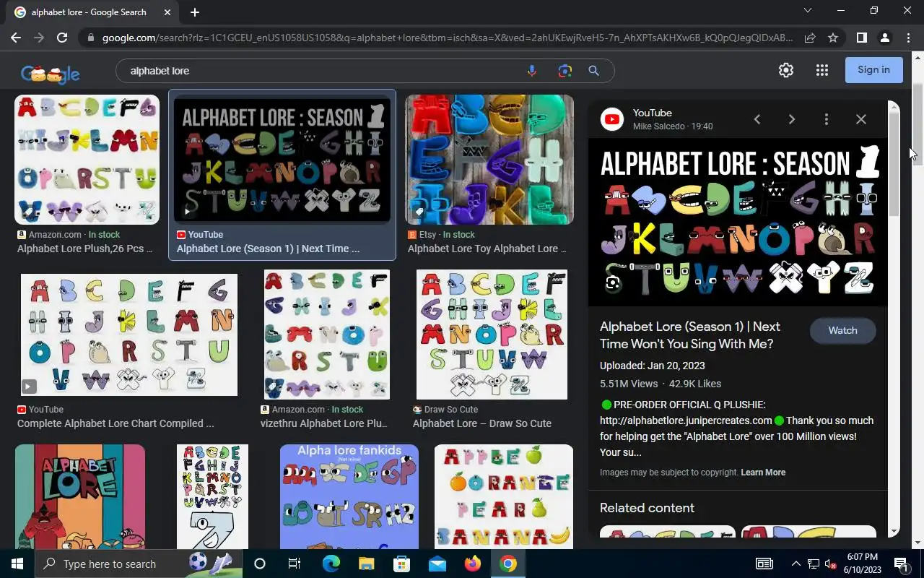Click the 'Alphabet Lore Plush,26 Pcs' caption link
The width and height of the screenshot is (924, 578).
point(84,249)
